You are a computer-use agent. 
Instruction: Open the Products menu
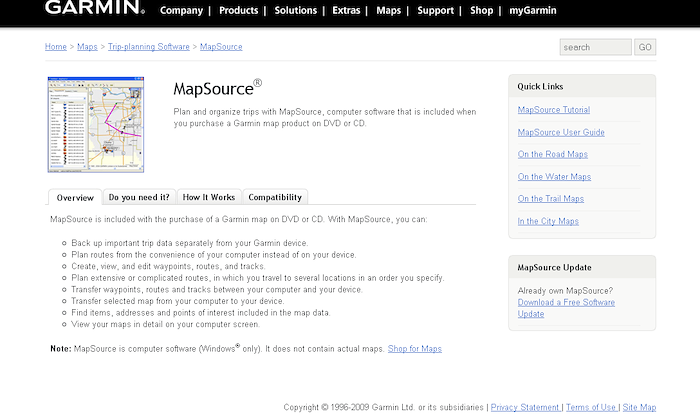(x=238, y=10)
